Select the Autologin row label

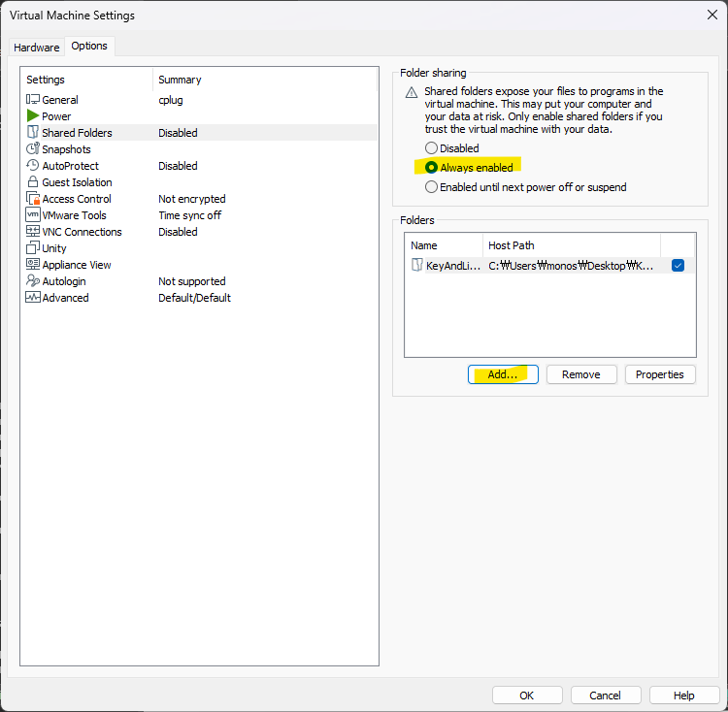tap(64, 281)
